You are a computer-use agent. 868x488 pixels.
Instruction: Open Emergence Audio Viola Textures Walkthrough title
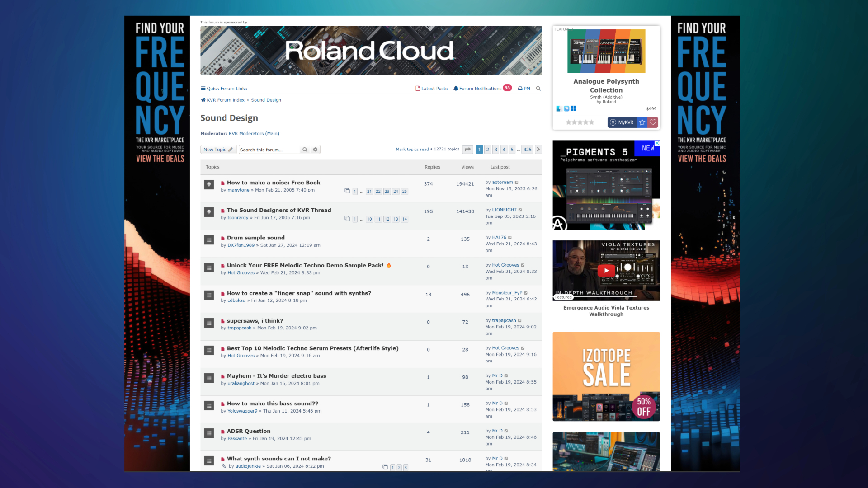coord(606,311)
